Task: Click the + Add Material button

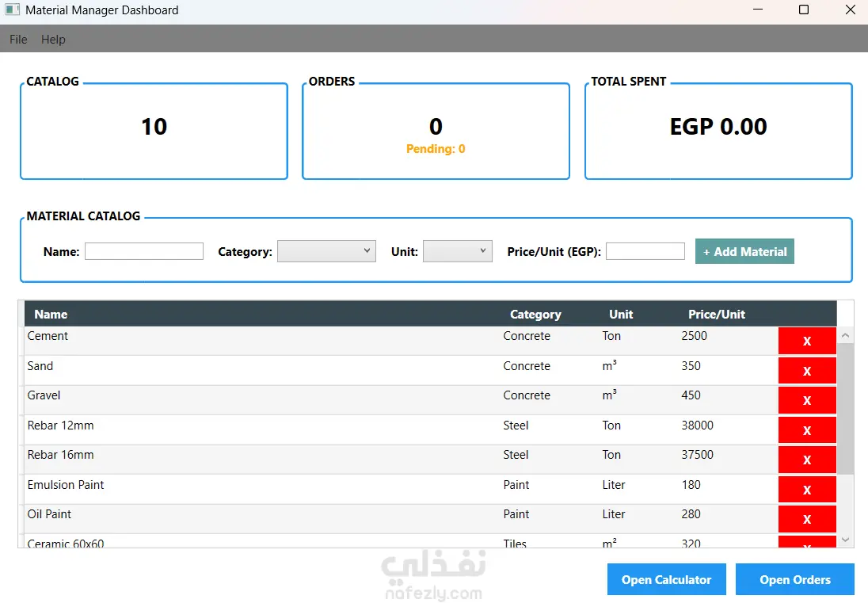Action: click(x=744, y=251)
